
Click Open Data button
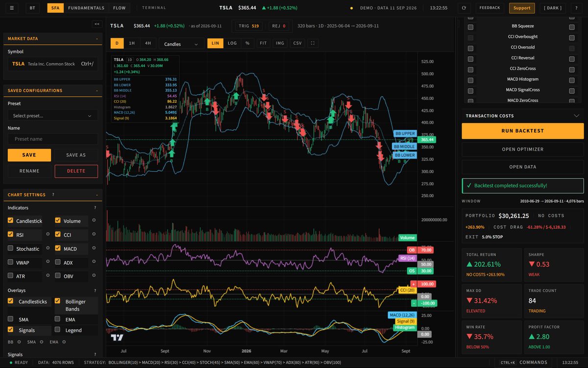pyautogui.click(x=523, y=167)
